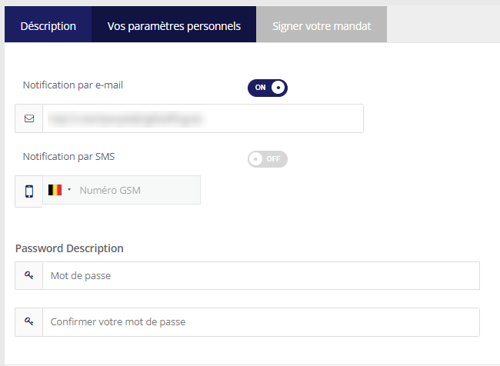The width and height of the screenshot is (500, 366).
Task: Select Vos paramètres personnels tab
Action: click(x=174, y=24)
